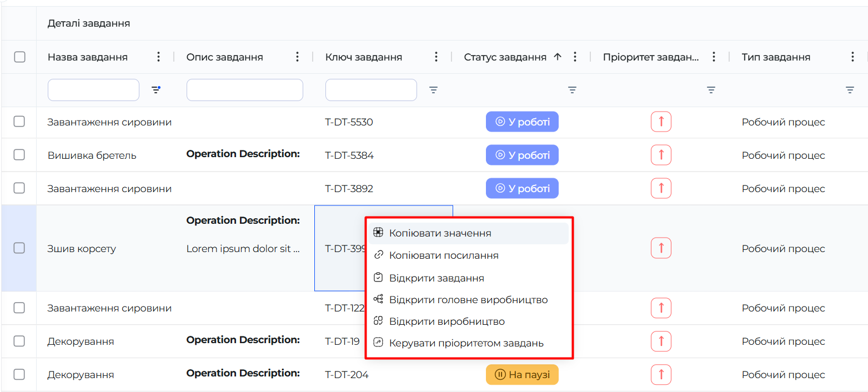Click У роботі status badge for T-DT-5384

522,155
